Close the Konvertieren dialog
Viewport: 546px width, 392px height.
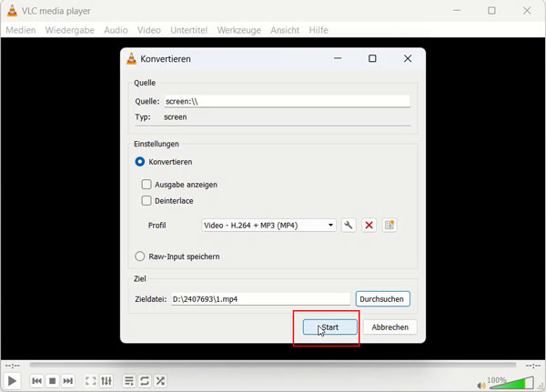coord(408,58)
